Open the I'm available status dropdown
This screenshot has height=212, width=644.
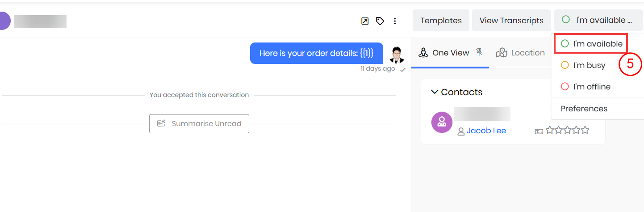(x=598, y=20)
